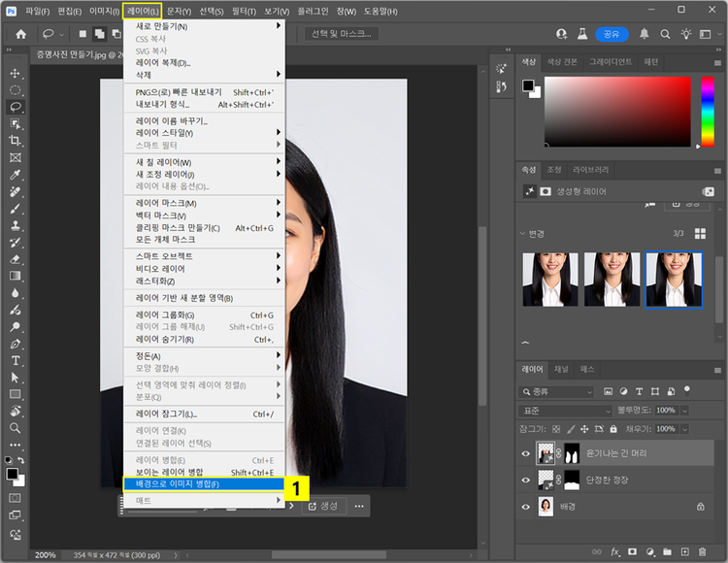Open the notifications bell icon
This screenshot has height=563, width=728.
[644, 33]
